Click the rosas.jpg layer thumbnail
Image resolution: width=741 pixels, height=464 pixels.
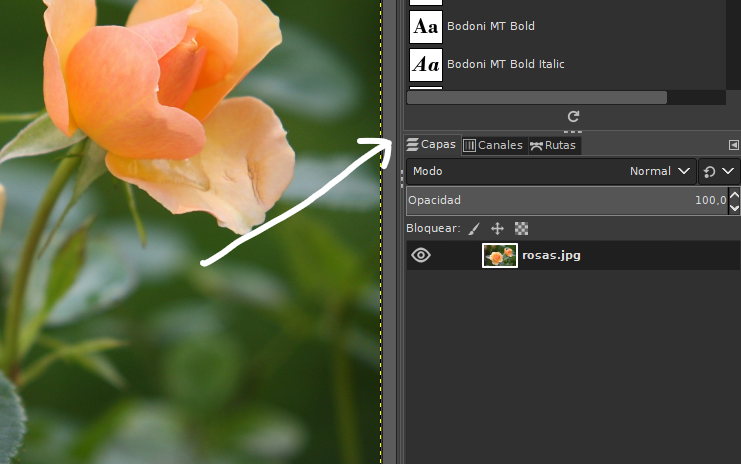[x=499, y=255]
